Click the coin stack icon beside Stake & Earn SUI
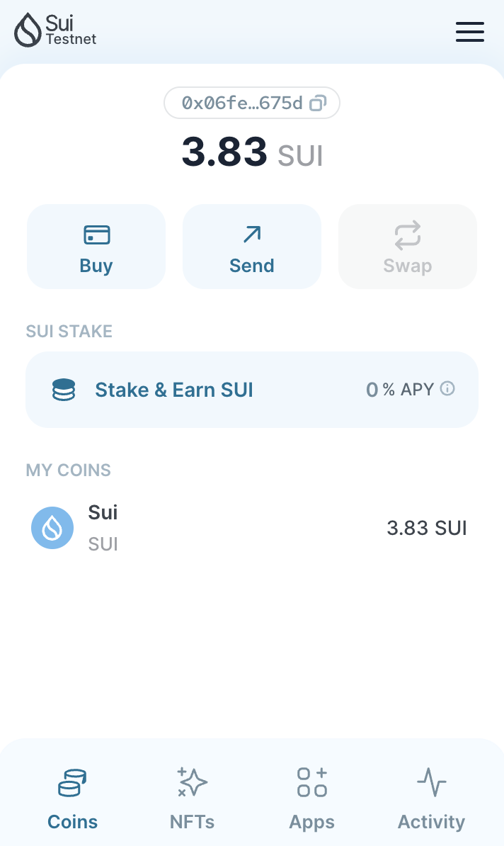 64,389
